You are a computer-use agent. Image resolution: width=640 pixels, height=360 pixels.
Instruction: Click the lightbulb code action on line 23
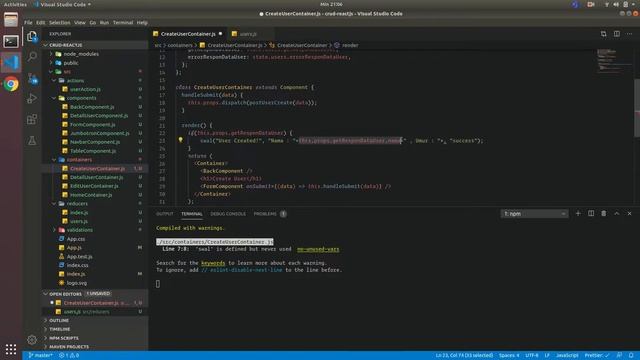[x=180, y=140]
